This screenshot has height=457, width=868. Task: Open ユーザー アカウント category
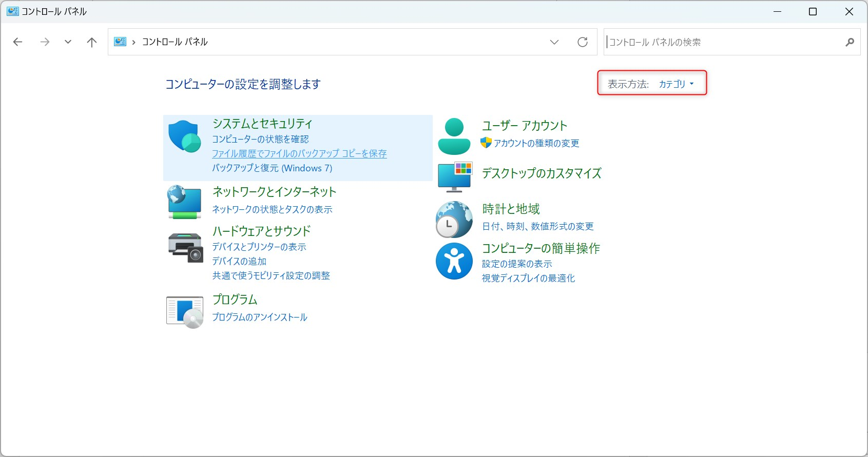click(525, 126)
